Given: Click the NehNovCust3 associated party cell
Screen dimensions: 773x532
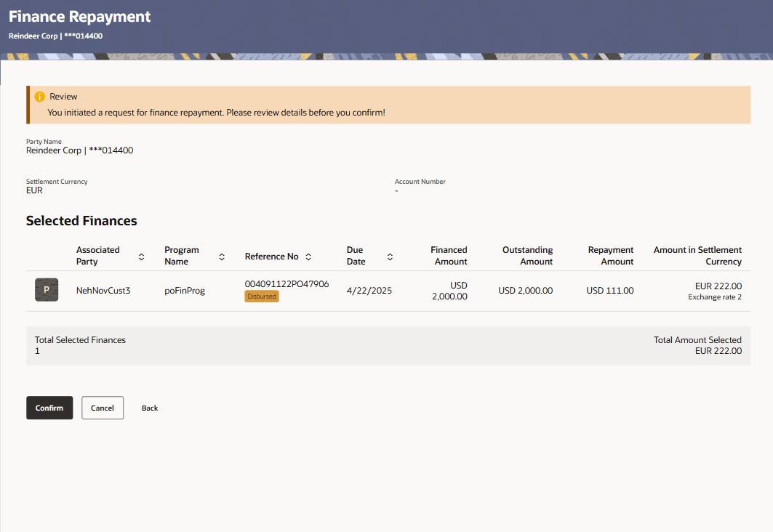Looking at the screenshot, I should [103, 291].
